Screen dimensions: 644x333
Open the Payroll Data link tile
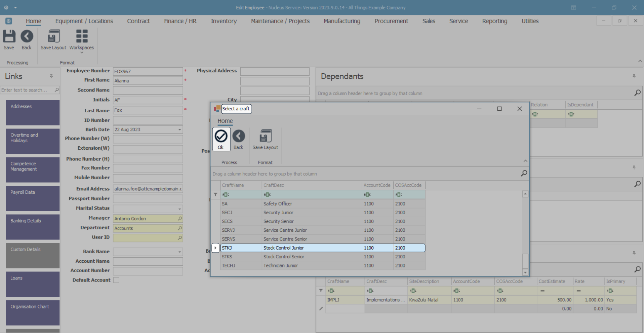33,198
